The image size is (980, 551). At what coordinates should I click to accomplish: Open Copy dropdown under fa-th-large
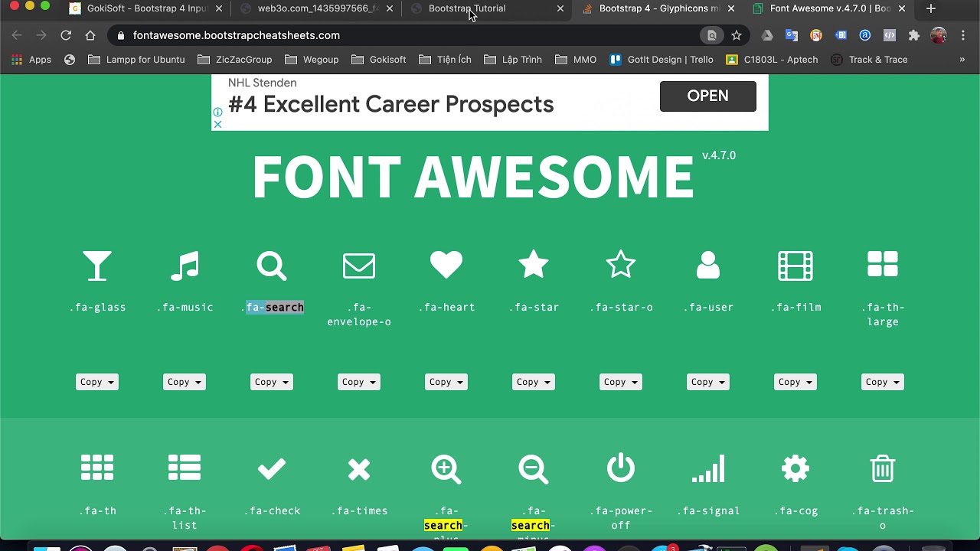coord(883,382)
